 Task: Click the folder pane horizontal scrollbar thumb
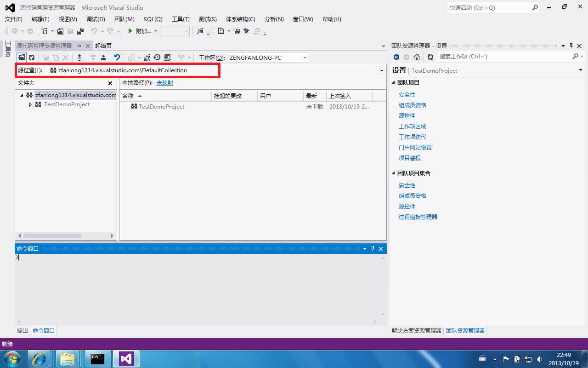click(52, 236)
